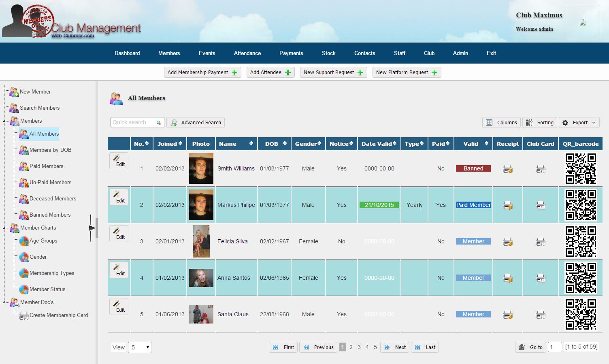The width and height of the screenshot is (609, 364).
Task: Open the receipt icon for Smith Williams
Action: pos(508,169)
